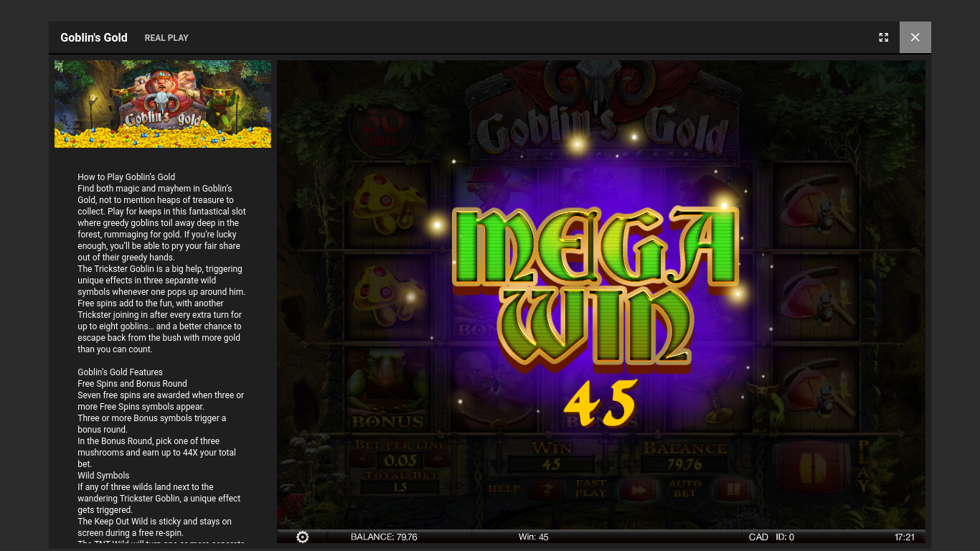Click the 'How to Play Goblin's Gold' heading
Viewport: 980px width, 551px height.
(126, 177)
